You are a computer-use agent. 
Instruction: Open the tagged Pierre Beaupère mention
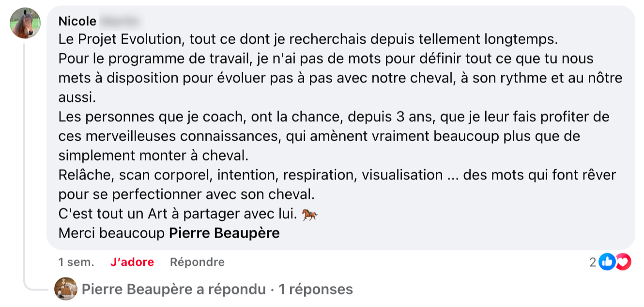(224, 233)
